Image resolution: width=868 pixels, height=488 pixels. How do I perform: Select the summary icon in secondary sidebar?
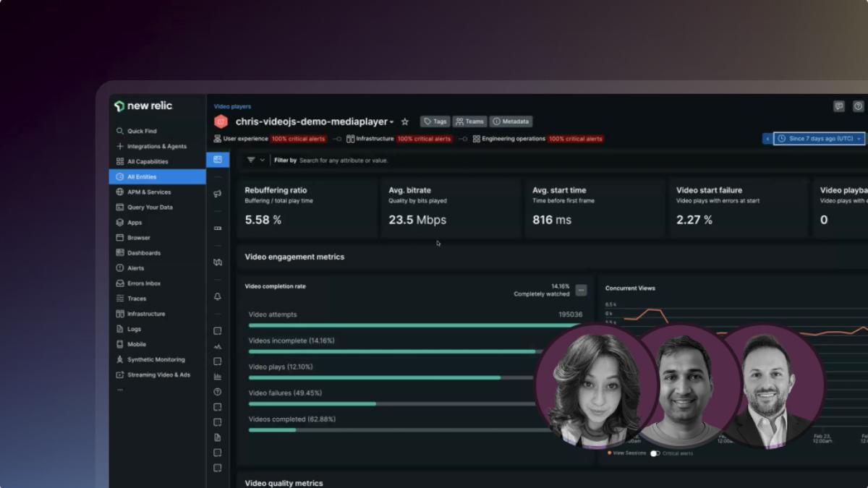pos(218,159)
